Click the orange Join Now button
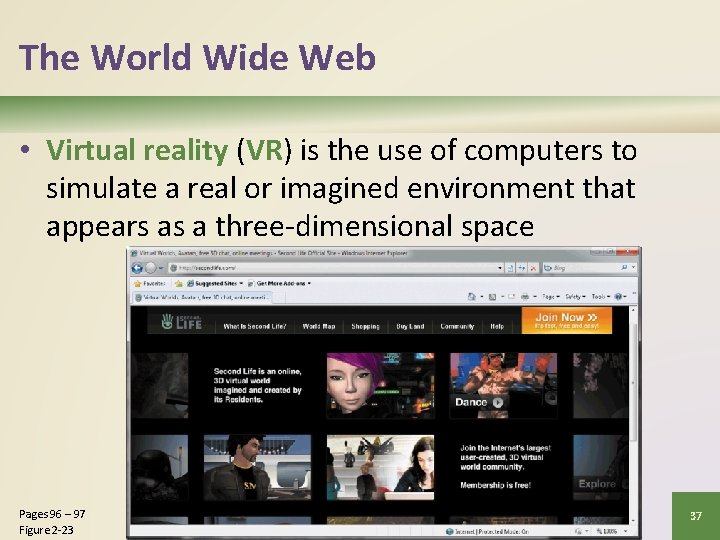Screen dimensions: 720x540 (x=567, y=320)
